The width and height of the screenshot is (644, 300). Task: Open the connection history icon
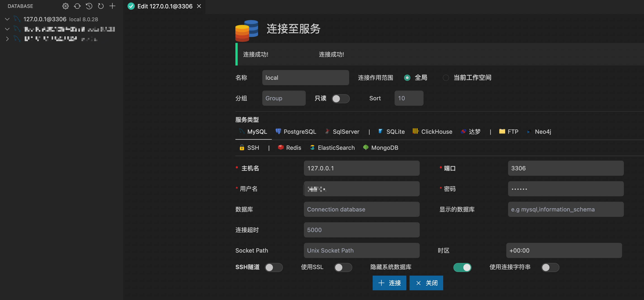(89, 6)
